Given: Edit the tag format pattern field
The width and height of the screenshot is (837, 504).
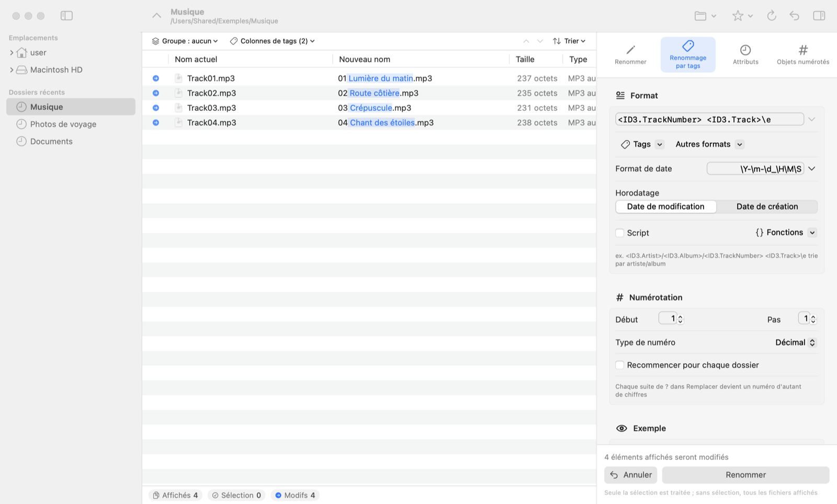Looking at the screenshot, I should point(709,119).
